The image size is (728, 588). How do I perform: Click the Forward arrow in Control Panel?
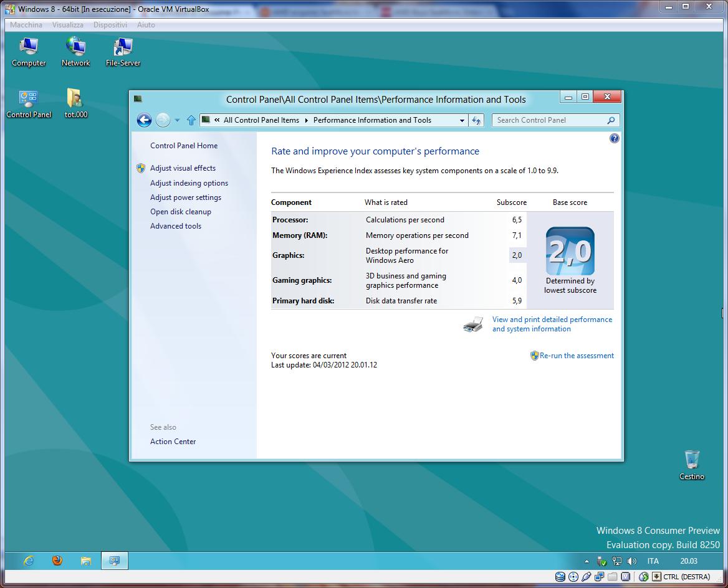pyautogui.click(x=163, y=120)
